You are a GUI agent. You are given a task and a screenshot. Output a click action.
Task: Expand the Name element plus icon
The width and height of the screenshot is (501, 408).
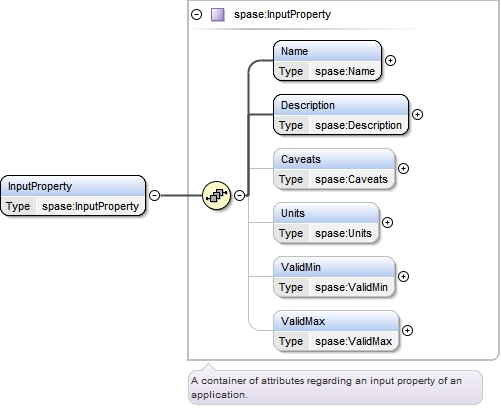pyautogui.click(x=390, y=60)
